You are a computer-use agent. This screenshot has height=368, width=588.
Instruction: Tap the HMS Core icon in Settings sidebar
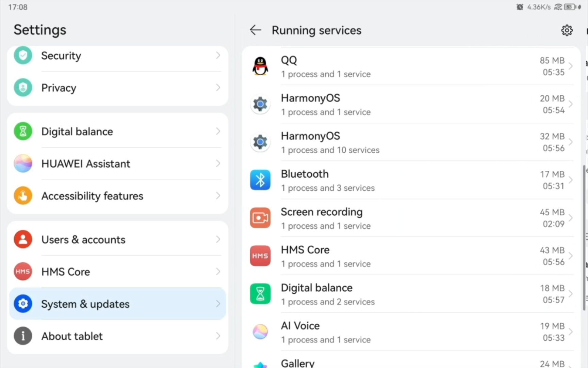[23, 272]
